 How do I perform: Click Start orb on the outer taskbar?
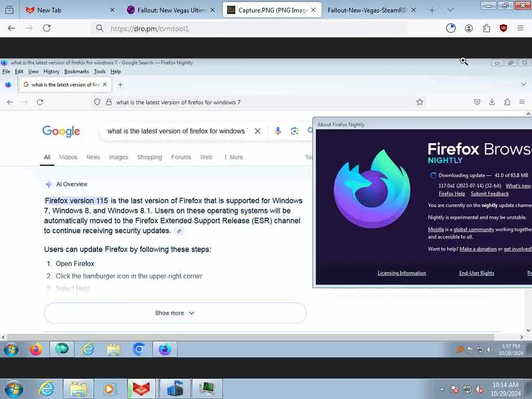pos(14,389)
